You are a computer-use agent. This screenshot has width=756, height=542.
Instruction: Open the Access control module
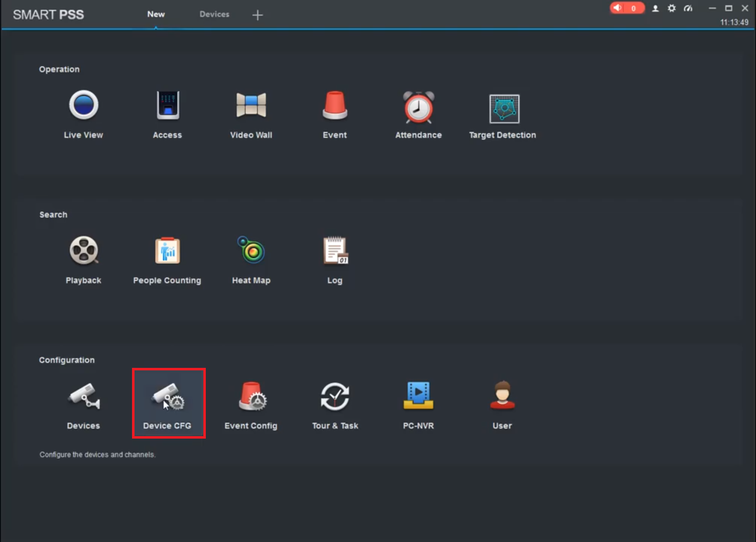coord(168,114)
